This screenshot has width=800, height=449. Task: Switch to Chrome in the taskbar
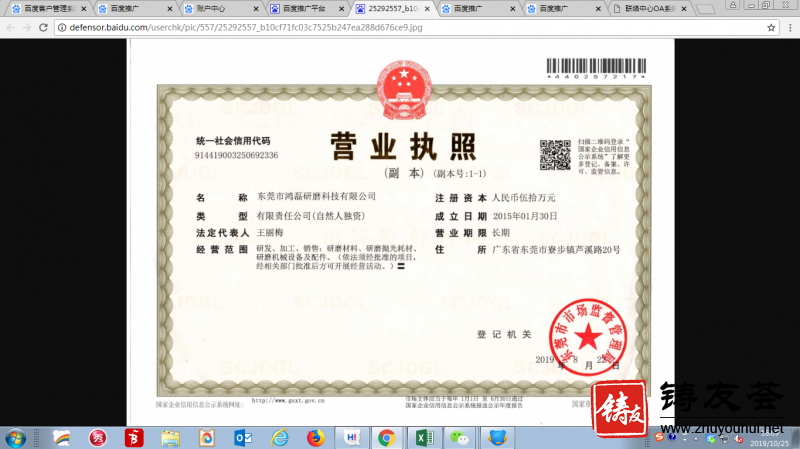tap(387, 438)
